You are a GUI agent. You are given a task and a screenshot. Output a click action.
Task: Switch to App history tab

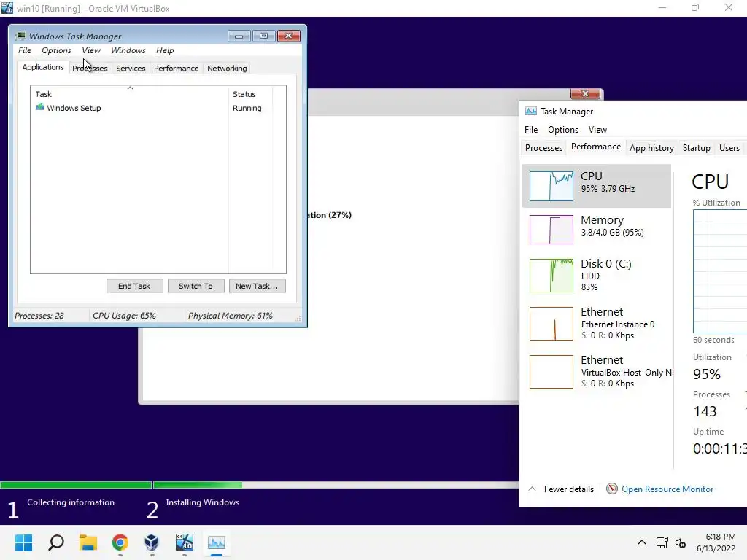tap(651, 148)
